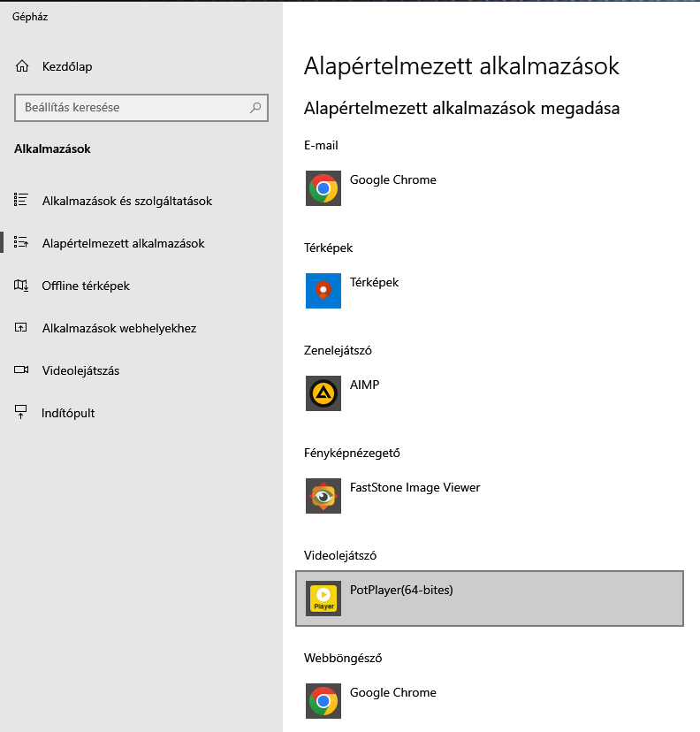Click the FastStone Image Viewer icon

coord(323,496)
